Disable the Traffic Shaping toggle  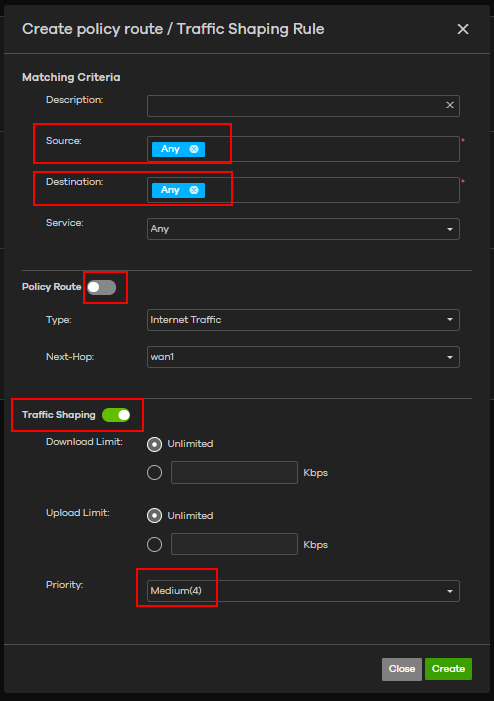(x=116, y=415)
